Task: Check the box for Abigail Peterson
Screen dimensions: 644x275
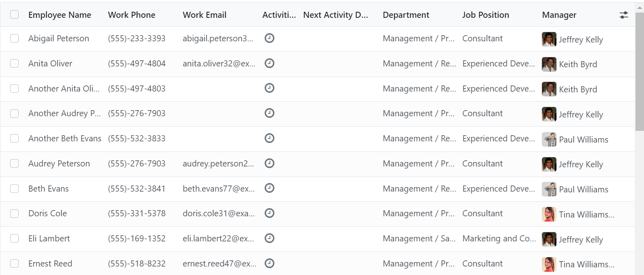Action: click(x=15, y=38)
